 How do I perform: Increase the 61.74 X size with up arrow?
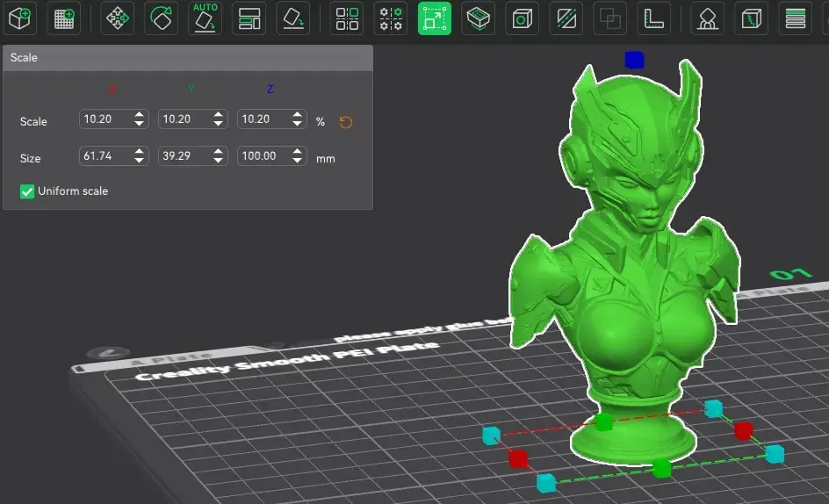click(x=139, y=151)
